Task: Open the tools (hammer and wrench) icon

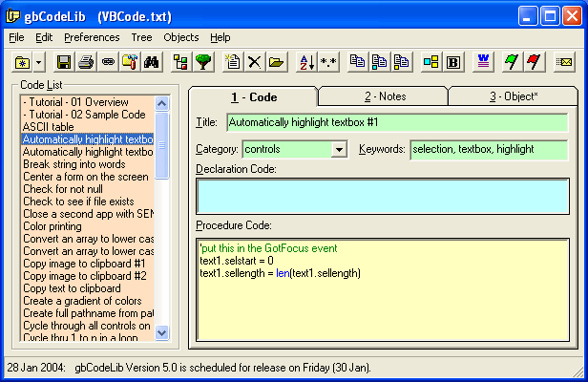Action: pyautogui.click(x=130, y=62)
